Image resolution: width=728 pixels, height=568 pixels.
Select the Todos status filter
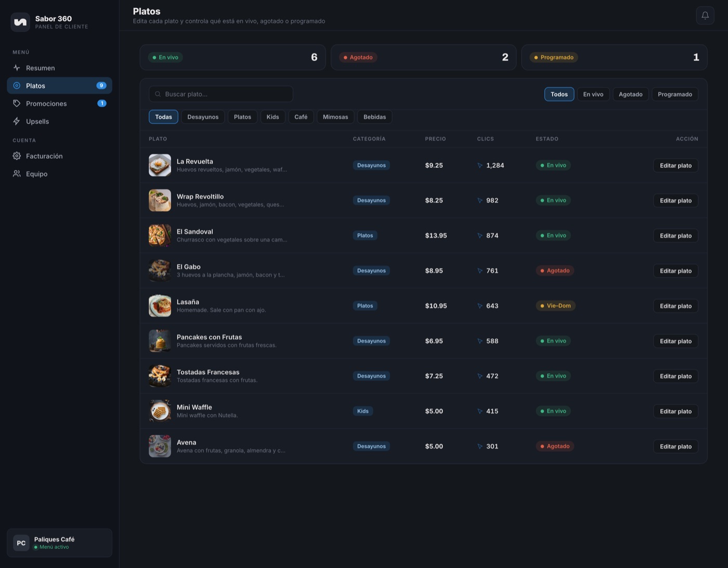(x=559, y=94)
